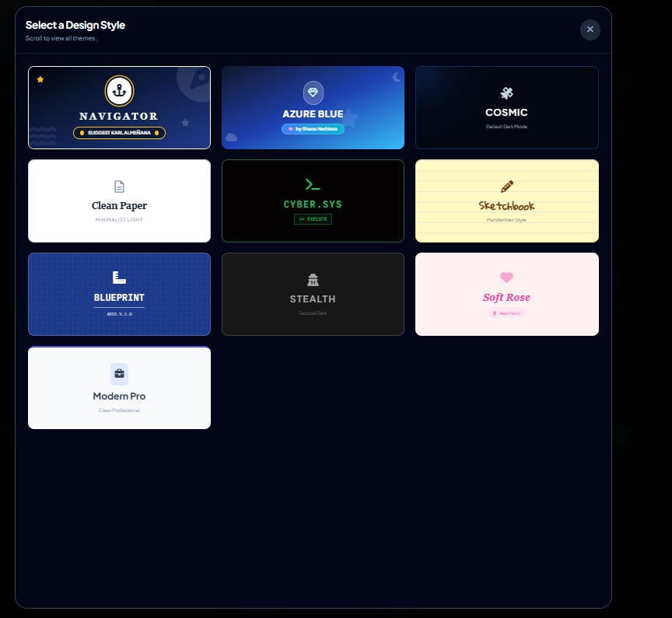The height and width of the screenshot is (618, 672).
Task: Click the satellite icon on Cosmic card
Action: (x=506, y=93)
